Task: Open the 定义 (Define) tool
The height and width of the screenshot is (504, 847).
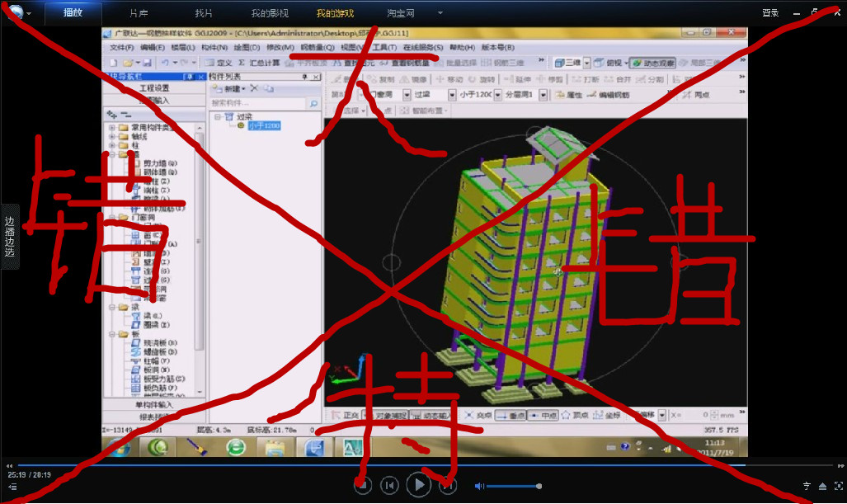Action: coord(219,63)
